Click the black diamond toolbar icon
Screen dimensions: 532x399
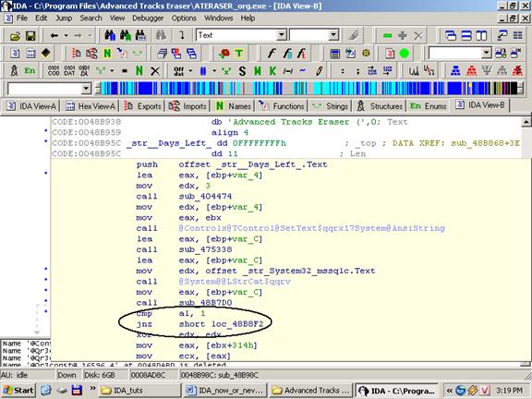pos(46,53)
